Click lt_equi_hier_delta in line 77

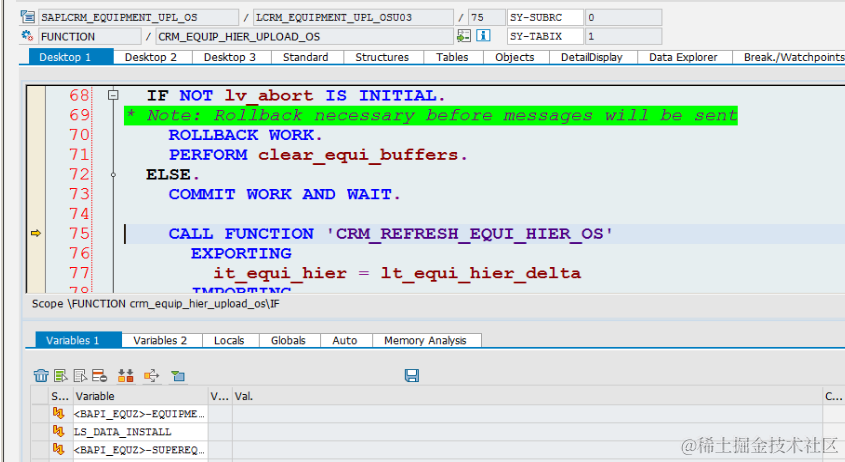pos(481,273)
